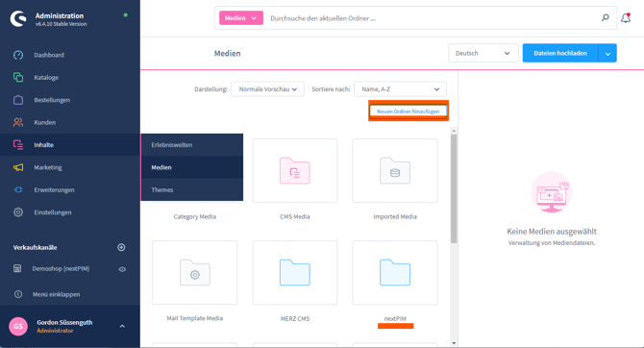Open the Deutsch language dropdown
This screenshot has height=348, width=644.
[x=483, y=53]
